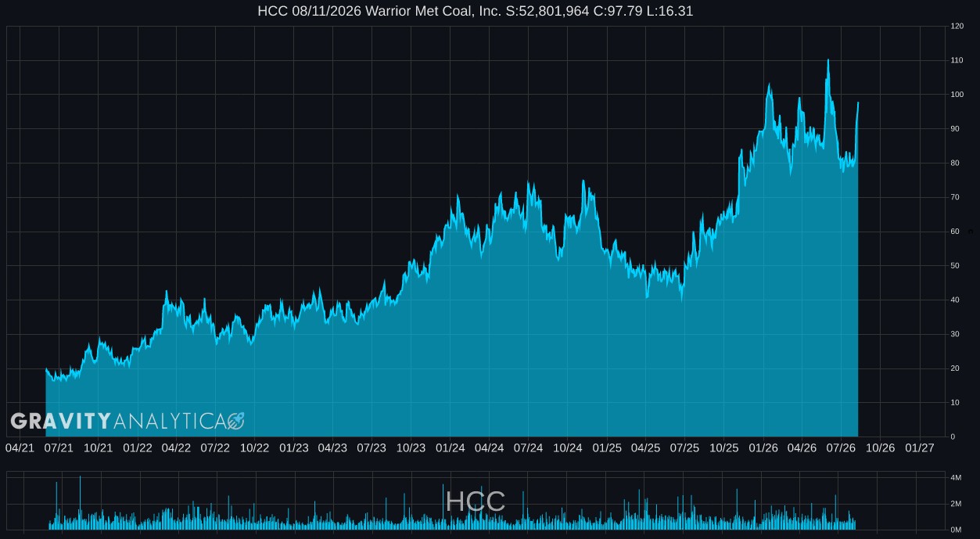Choose the 10/22 date axis label

[x=254, y=448]
